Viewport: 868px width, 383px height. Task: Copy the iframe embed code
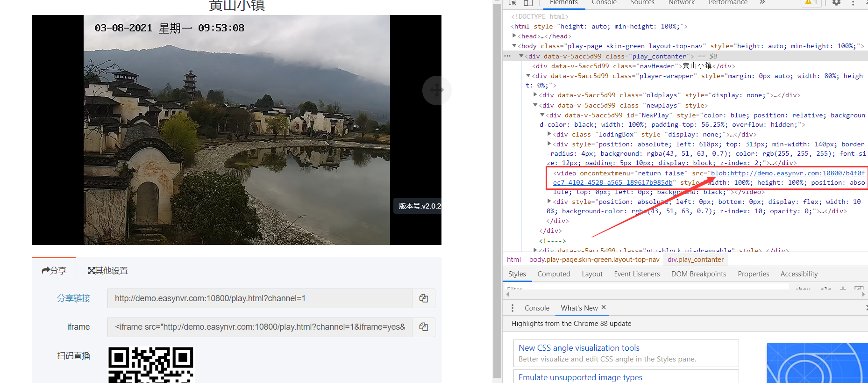pos(424,327)
